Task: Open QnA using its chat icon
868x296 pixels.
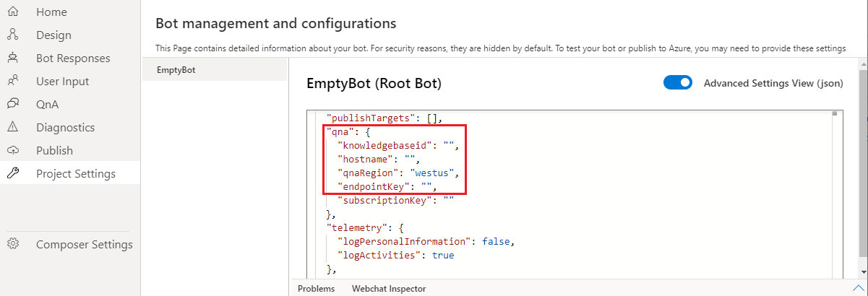Action: (x=12, y=104)
